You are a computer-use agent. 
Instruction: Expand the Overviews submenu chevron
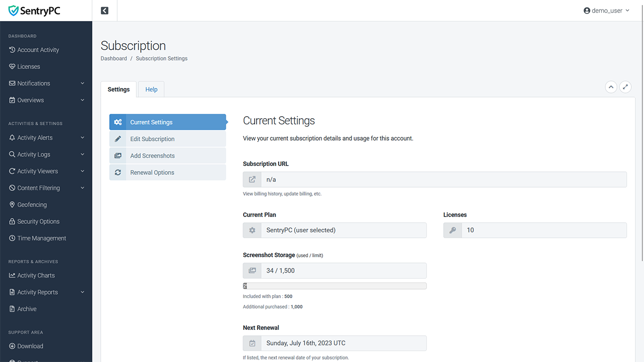click(x=83, y=100)
